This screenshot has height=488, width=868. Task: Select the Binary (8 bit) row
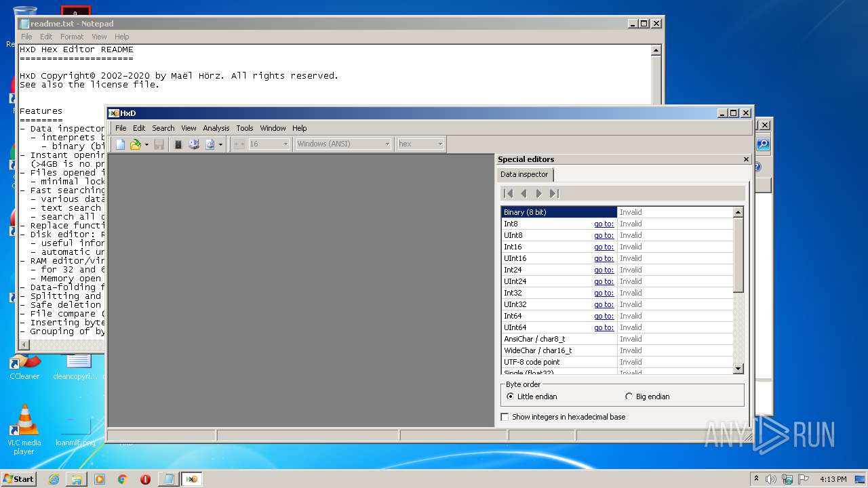(x=617, y=212)
